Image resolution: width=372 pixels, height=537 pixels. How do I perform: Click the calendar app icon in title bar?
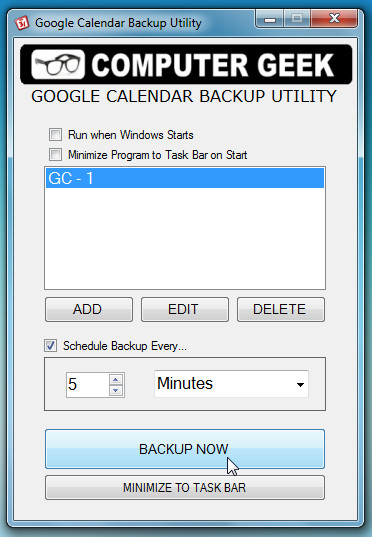tap(22, 23)
